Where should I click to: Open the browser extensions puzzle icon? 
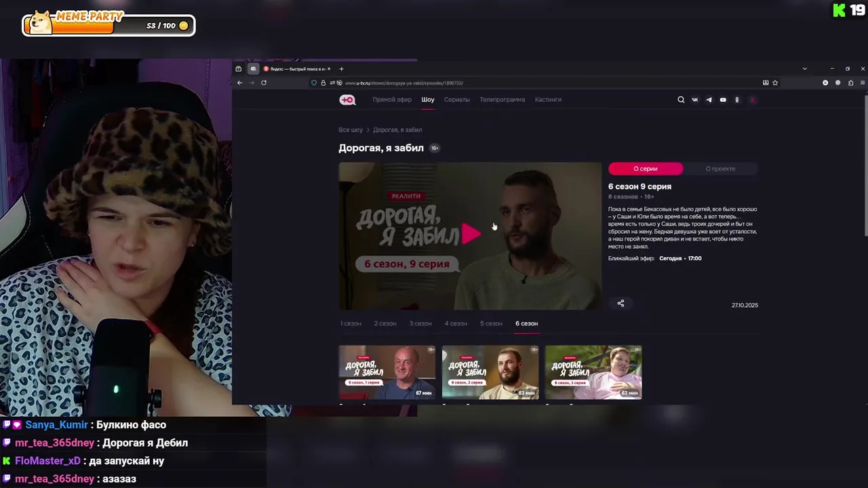pos(850,83)
